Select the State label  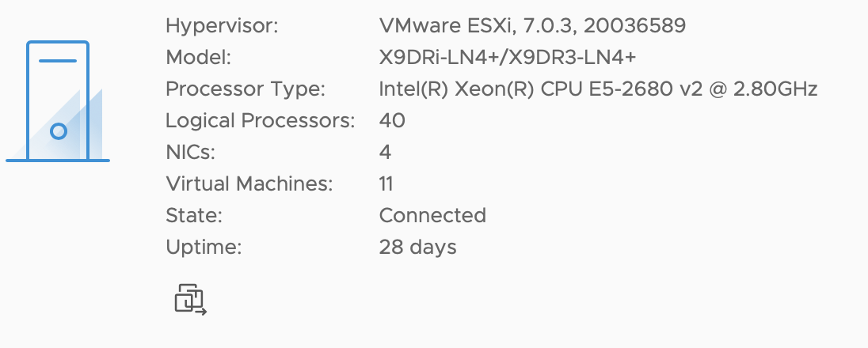(194, 214)
